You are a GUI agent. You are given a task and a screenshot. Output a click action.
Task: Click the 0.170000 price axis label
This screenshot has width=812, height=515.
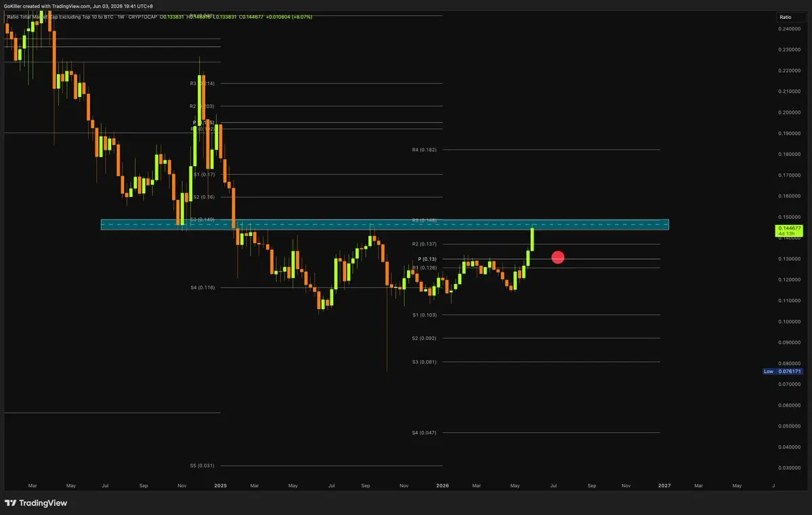(x=789, y=175)
